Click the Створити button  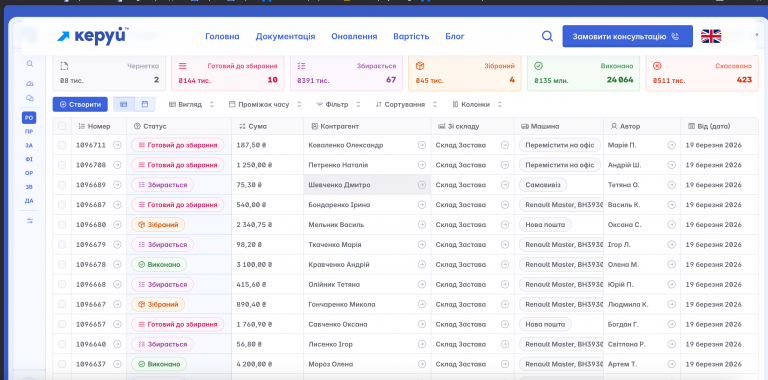click(80, 104)
